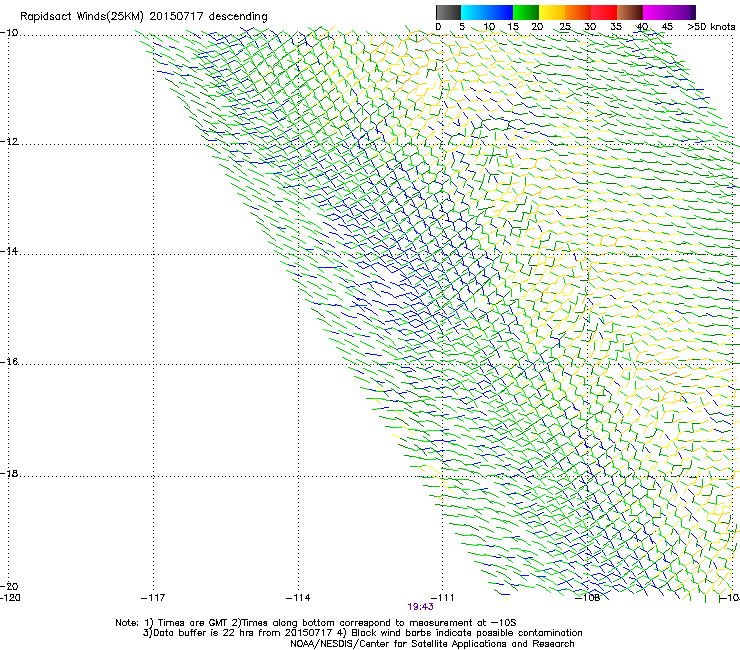
Task: Click the '-111' longitude axis label
Action: click(442, 598)
